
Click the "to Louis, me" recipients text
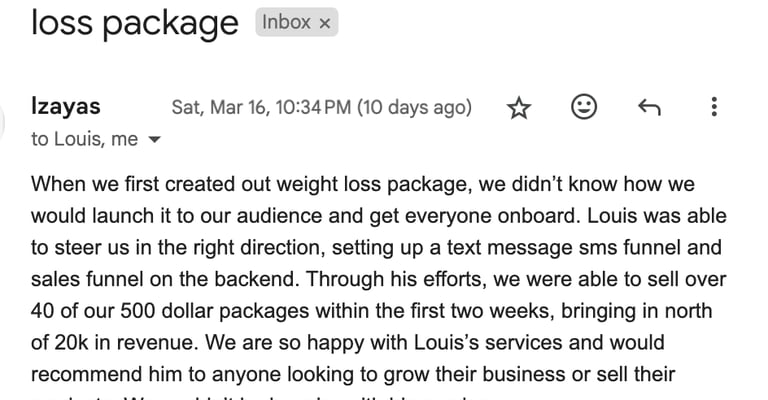coord(84,140)
